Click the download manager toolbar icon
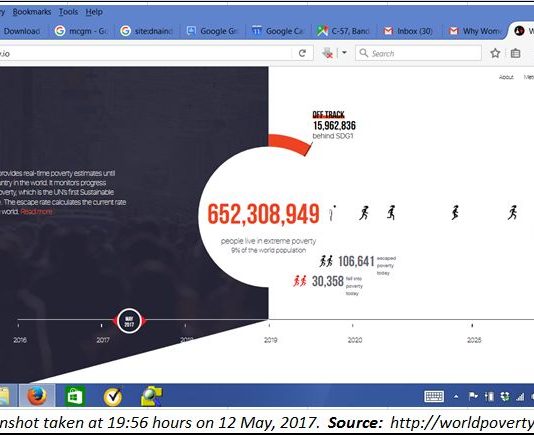Screen dimensions: 534x435 328,53
